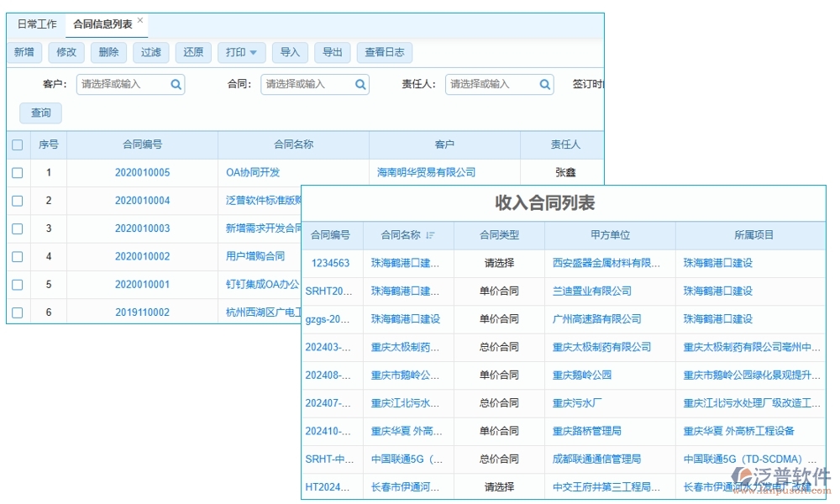
Task: Click the 新增 button to add record
Action: (x=24, y=52)
